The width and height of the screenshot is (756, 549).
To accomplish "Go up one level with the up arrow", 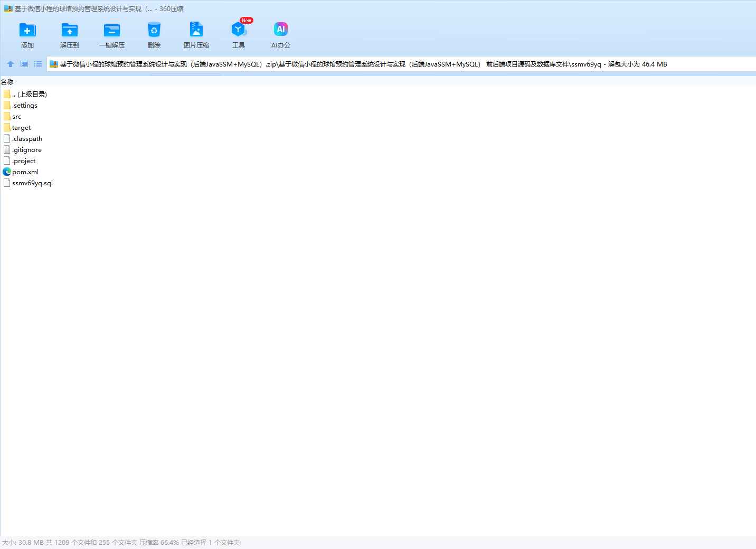I will pyautogui.click(x=11, y=64).
